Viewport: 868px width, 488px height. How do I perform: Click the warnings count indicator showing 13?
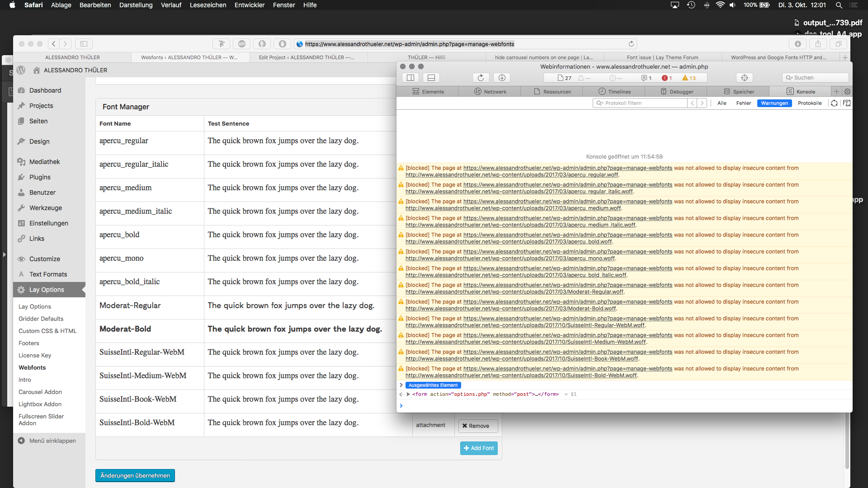pos(689,78)
